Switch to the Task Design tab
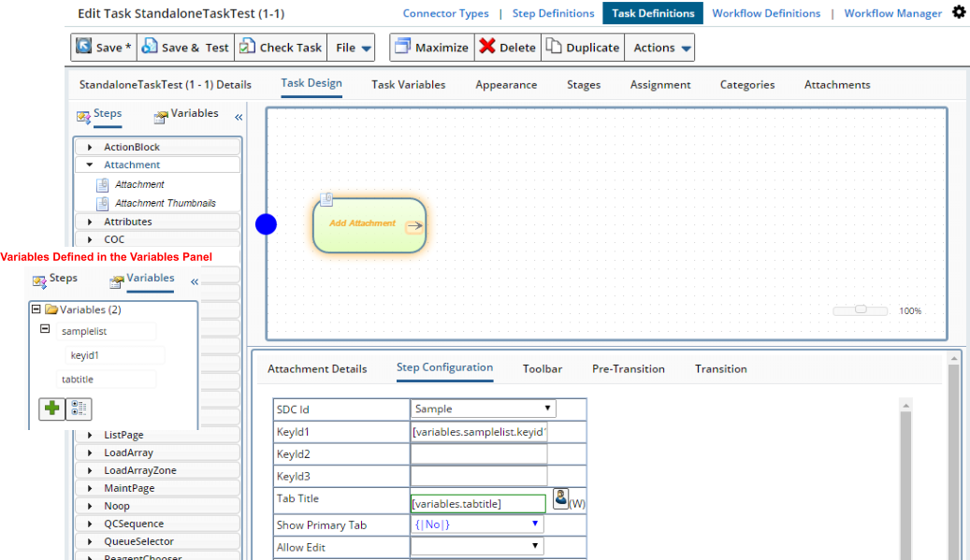The image size is (970, 560). click(x=311, y=83)
